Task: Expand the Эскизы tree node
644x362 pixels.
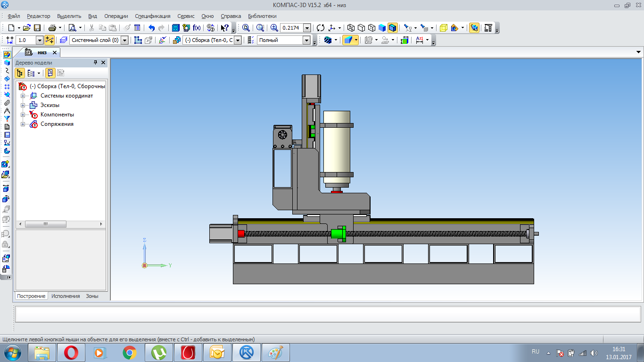Action: (x=23, y=105)
